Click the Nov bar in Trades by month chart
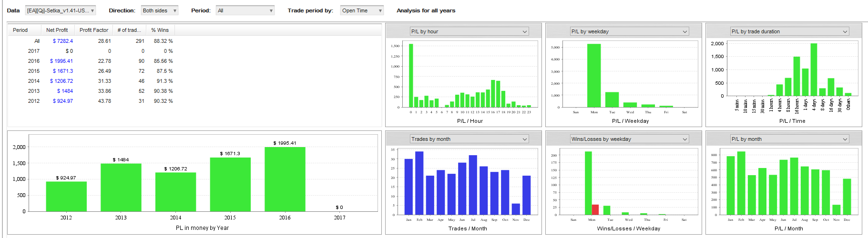Image resolution: width=868 pixels, height=238 pixels. coord(516,209)
